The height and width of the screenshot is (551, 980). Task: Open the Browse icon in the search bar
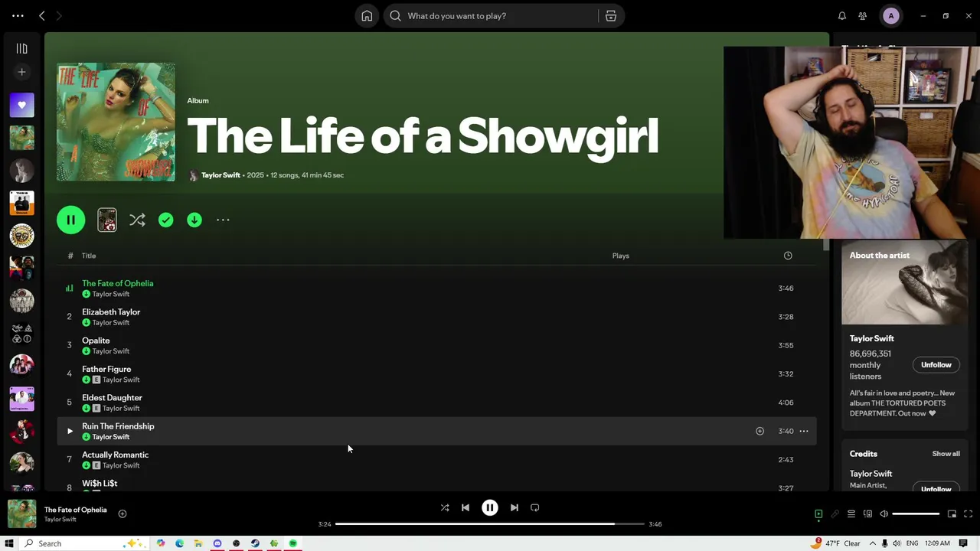point(611,16)
